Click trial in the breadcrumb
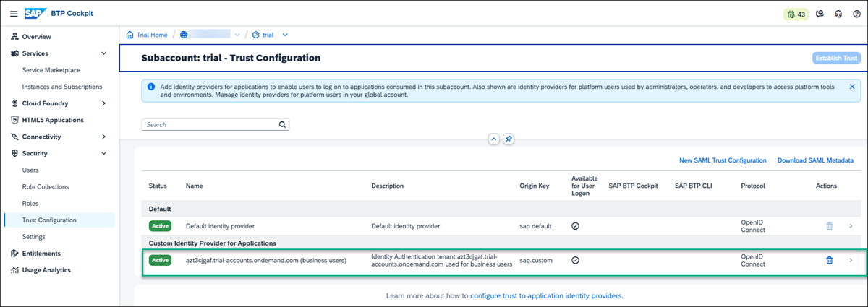Screen dimensions: 868x307 [x=268, y=35]
